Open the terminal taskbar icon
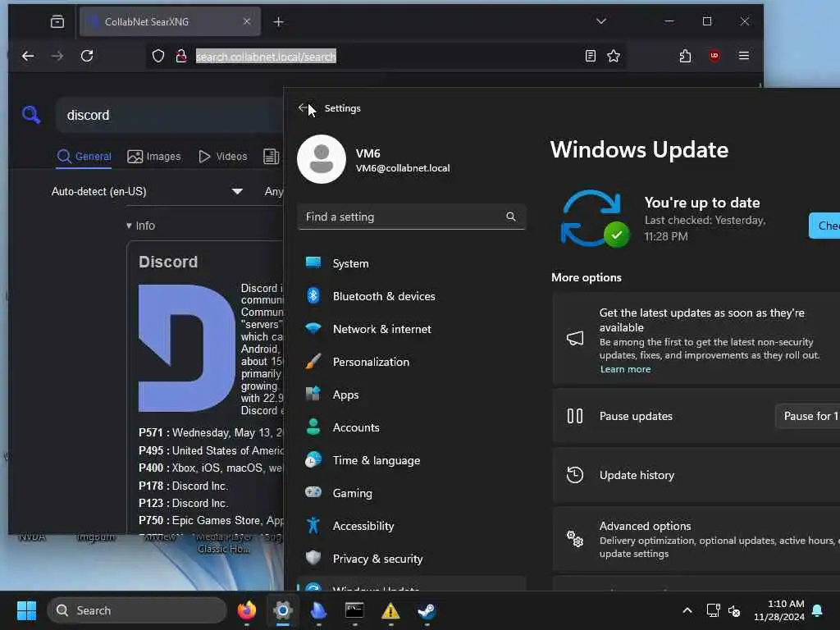The image size is (840, 630). tap(354, 610)
